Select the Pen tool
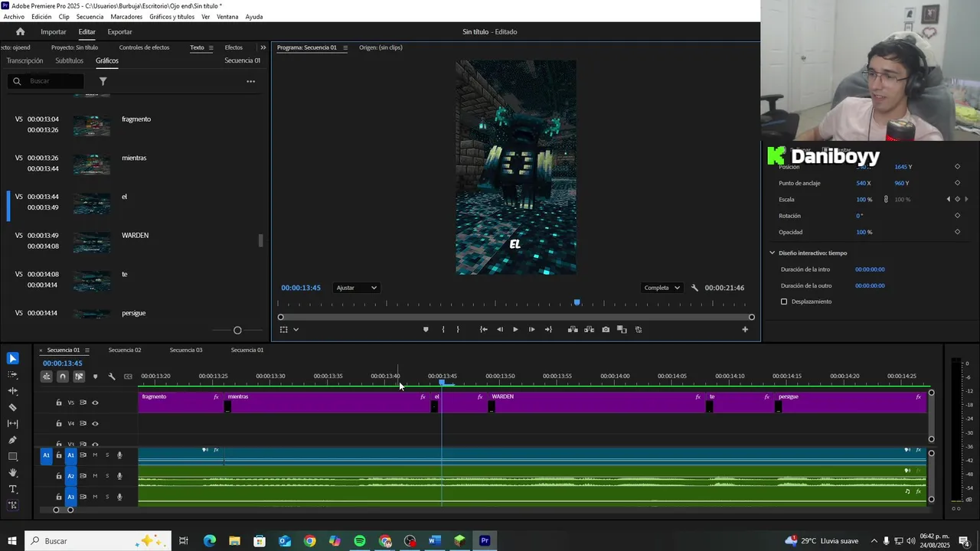980x551 pixels. pos(13,440)
